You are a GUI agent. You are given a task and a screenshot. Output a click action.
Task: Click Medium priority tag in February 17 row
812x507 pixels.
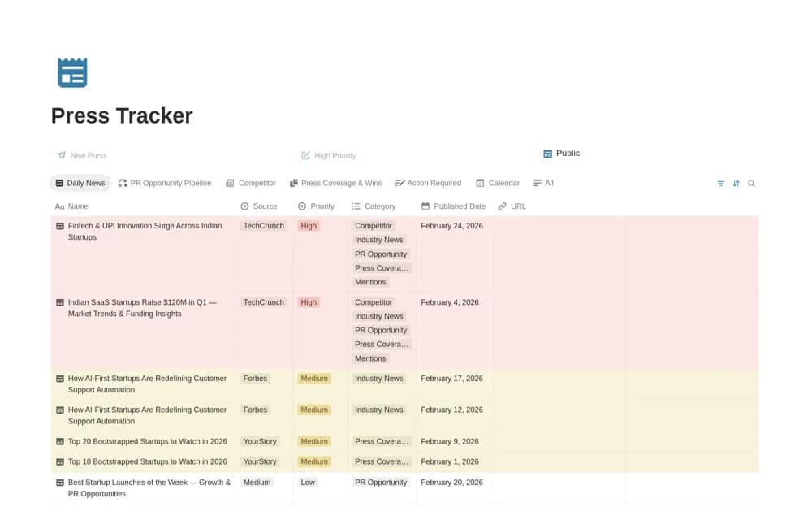tap(314, 379)
